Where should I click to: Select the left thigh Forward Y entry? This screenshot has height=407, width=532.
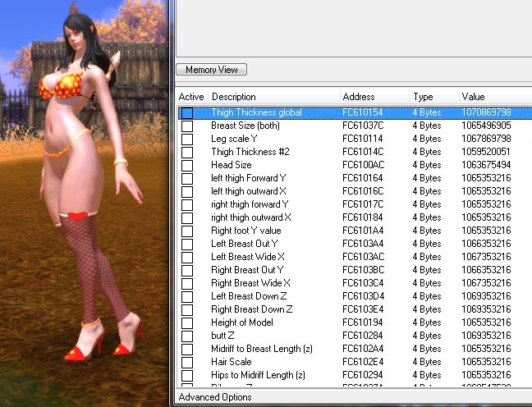[x=249, y=178]
